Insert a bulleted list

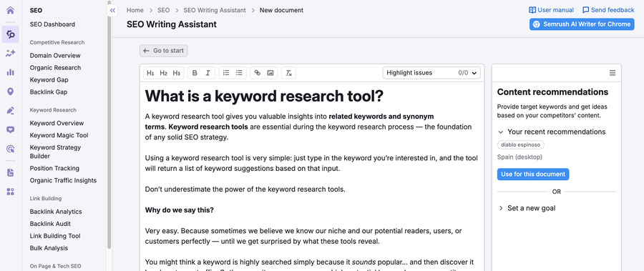(x=239, y=73)
